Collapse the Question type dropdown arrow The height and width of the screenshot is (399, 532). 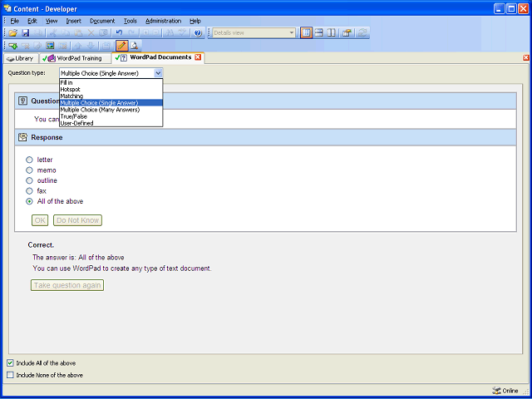coord(158,73)
